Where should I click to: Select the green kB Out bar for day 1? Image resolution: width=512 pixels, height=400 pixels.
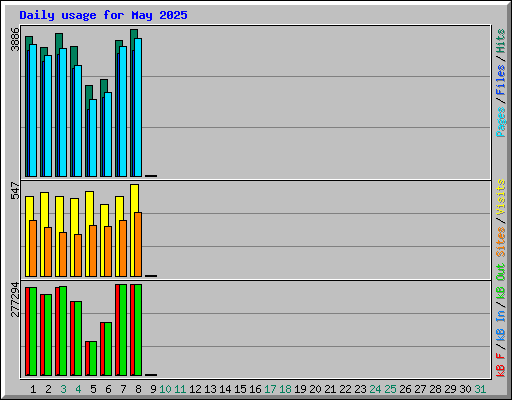click(33, 331)
